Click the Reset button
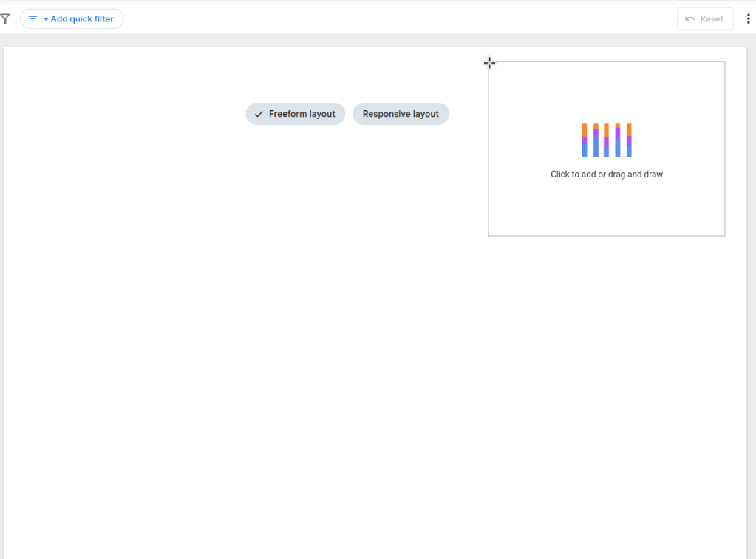Viewport: 756px width, 559px height. point(705,18)
